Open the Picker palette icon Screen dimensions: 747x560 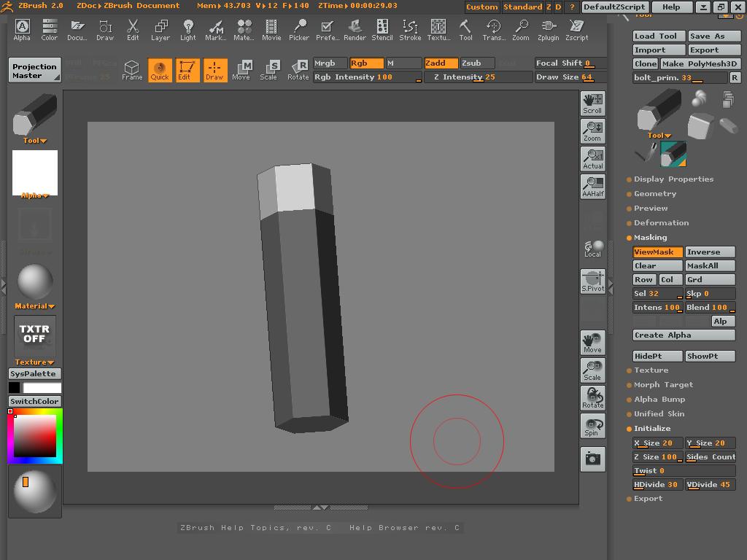pos(299,30)
